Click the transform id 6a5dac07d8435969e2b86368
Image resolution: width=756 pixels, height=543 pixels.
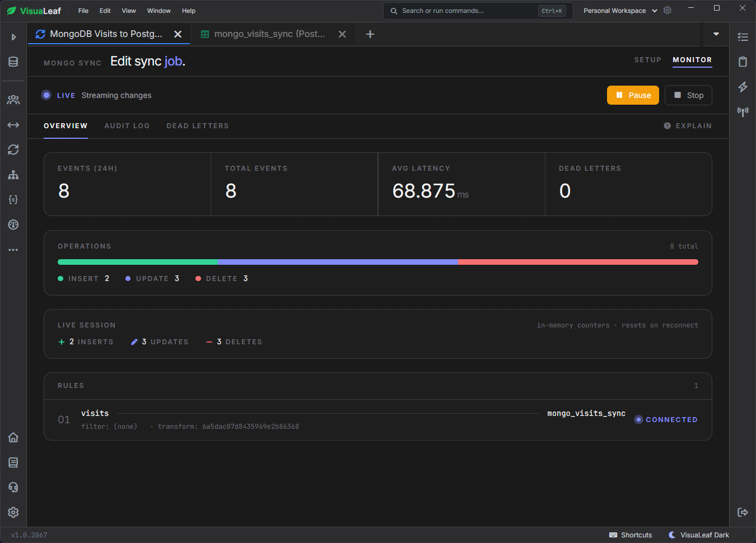click(250, 427)
